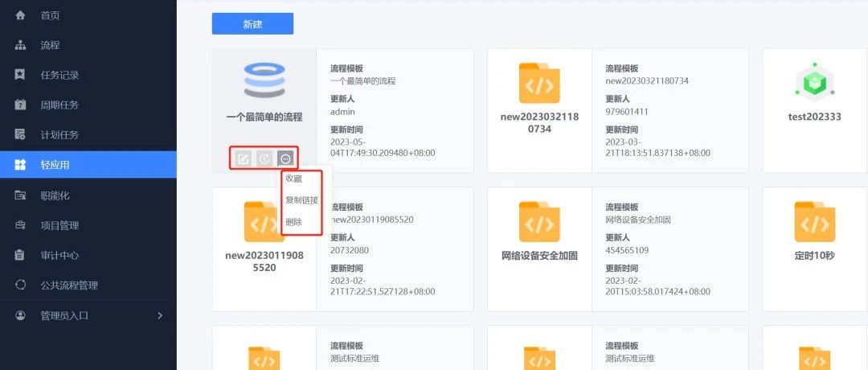Click the blue database stack icon

tap(264, 80)
